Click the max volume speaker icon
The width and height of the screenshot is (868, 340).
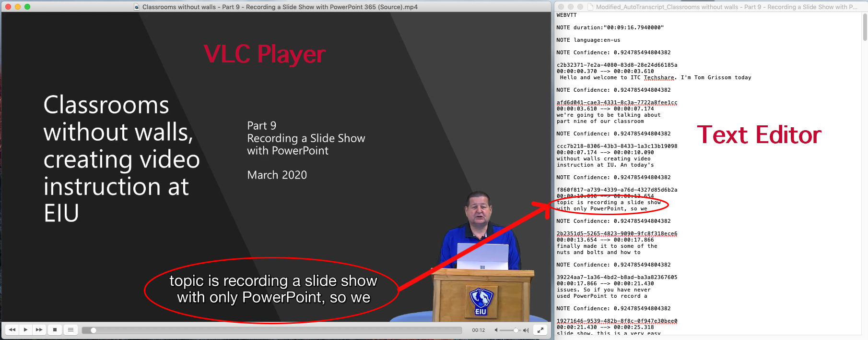tap(526, 330)
